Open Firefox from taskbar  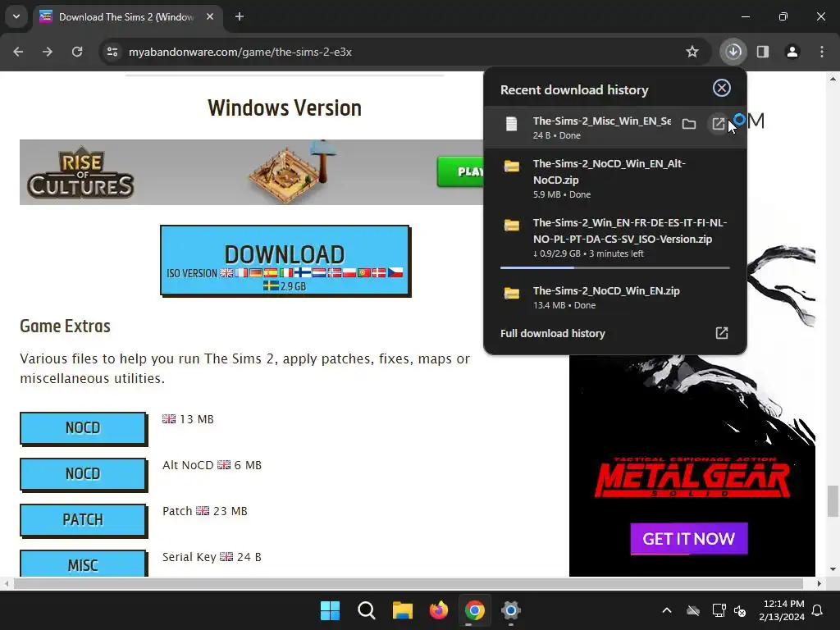439,610
